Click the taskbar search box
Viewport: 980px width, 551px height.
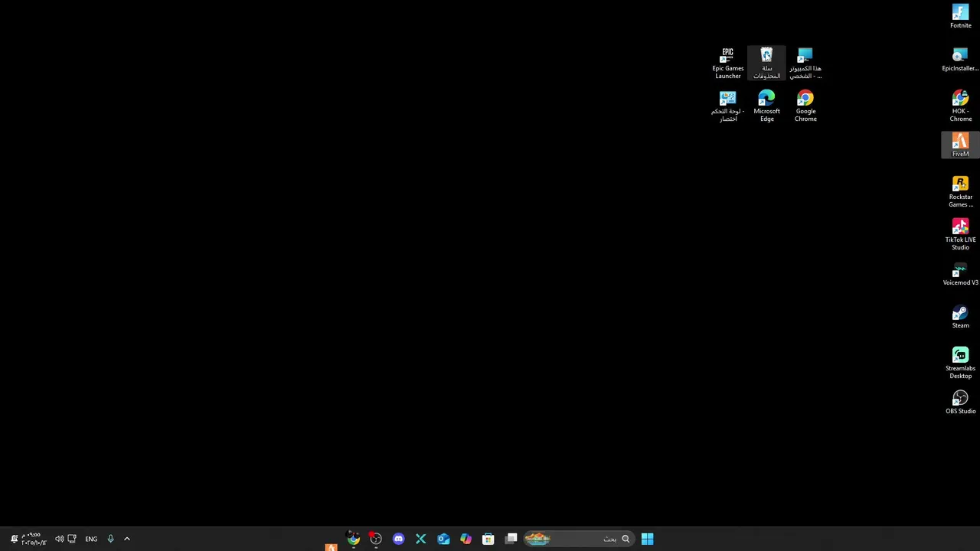(x=579, y=539)
